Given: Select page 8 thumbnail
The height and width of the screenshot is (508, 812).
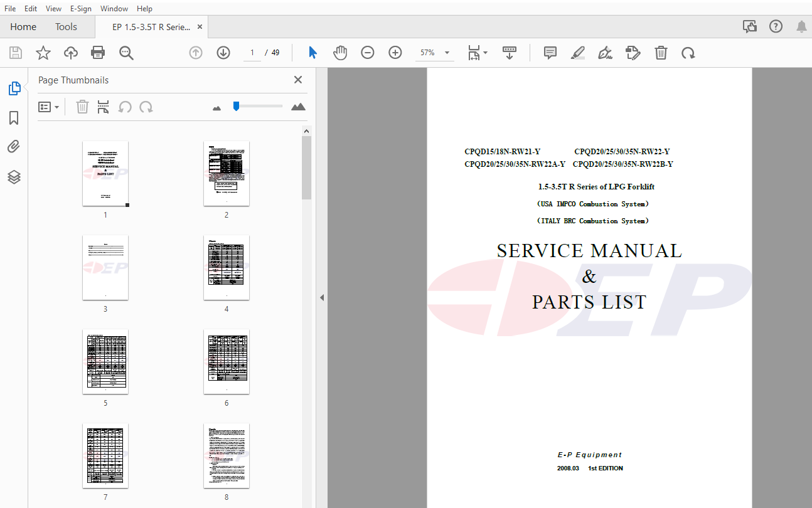Looking at the screenshot, I should 227,456.
